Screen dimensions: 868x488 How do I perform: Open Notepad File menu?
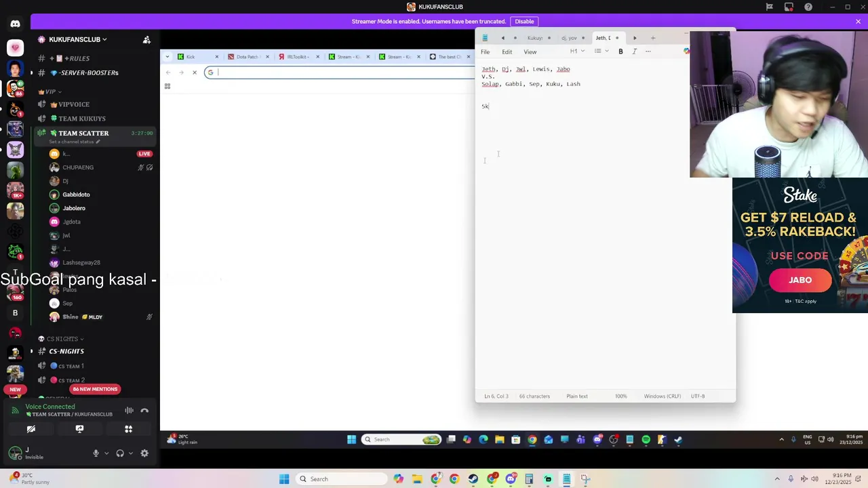(x=485, y=52)
